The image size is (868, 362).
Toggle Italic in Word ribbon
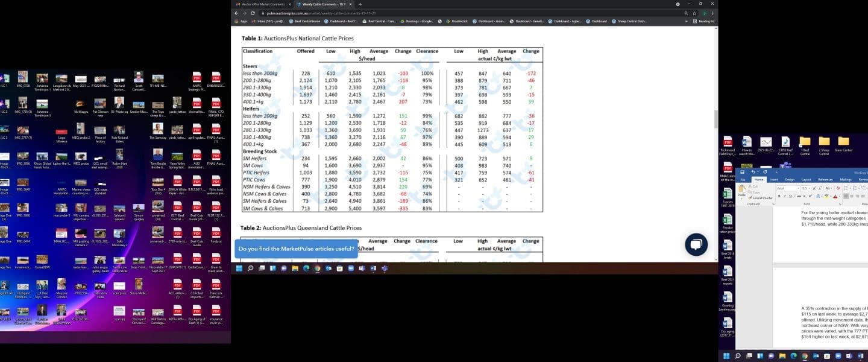click(x=785, y=196)
